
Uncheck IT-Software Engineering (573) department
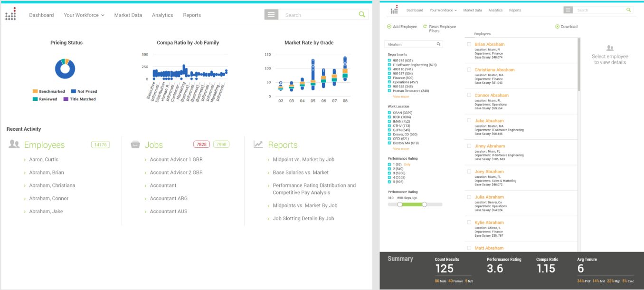coord(389,65)
